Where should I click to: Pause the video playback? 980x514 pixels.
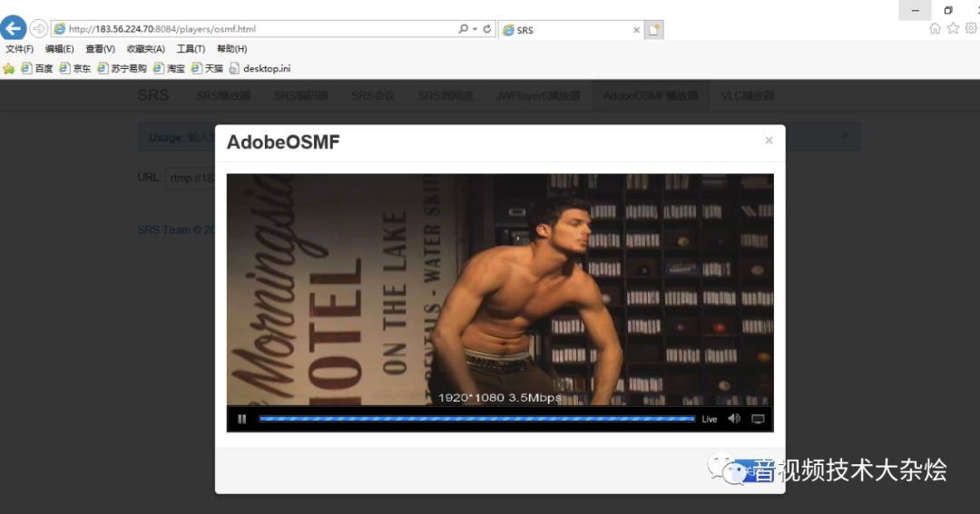241,419
